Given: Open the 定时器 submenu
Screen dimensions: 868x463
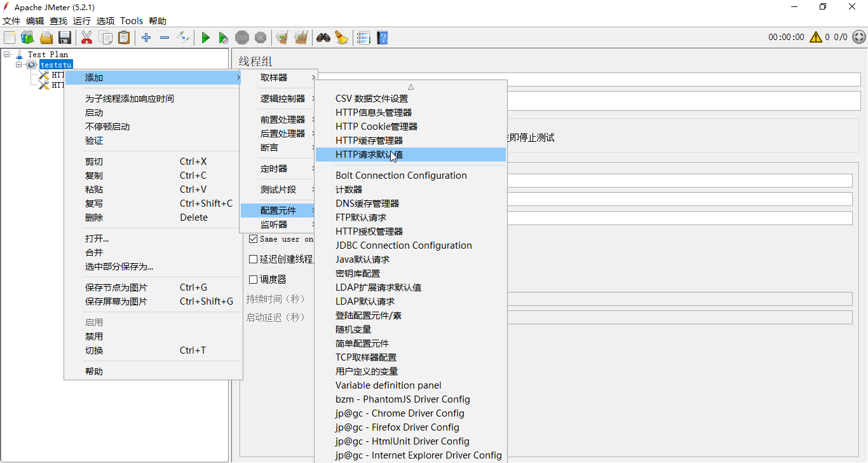Looking at the screenshot, I should 278,169.
